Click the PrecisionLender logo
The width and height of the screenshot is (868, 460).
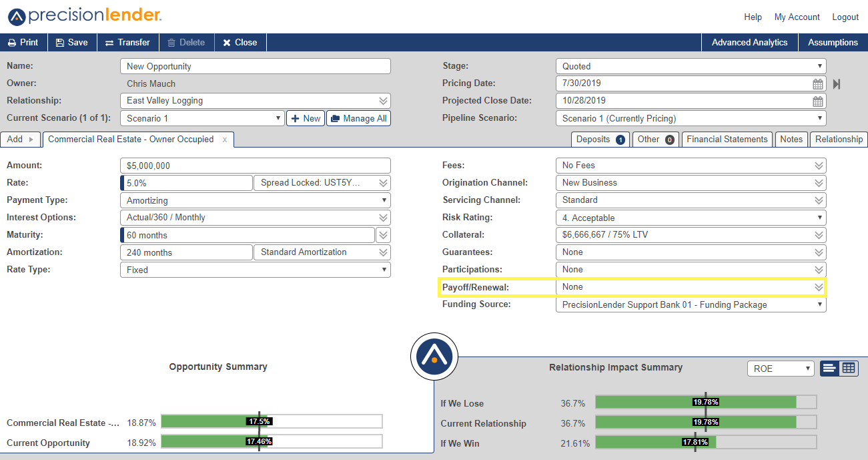tap(84, 16)
